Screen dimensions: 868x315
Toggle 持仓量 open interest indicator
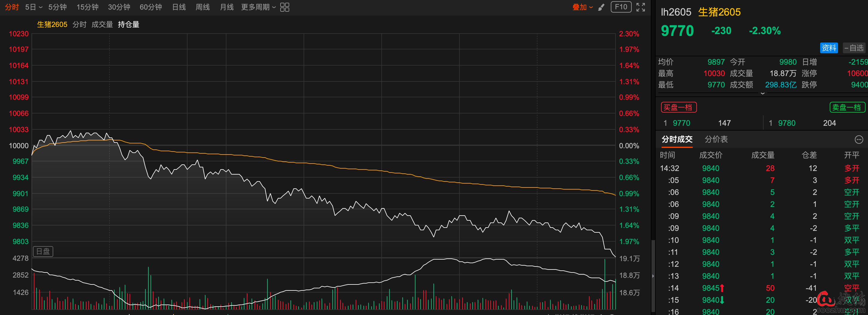pos(128,25)
